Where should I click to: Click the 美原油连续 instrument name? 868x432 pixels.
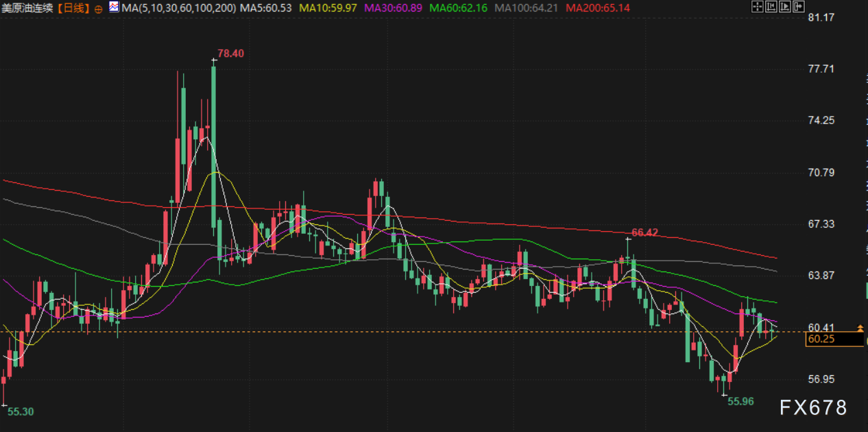(27, 8)
